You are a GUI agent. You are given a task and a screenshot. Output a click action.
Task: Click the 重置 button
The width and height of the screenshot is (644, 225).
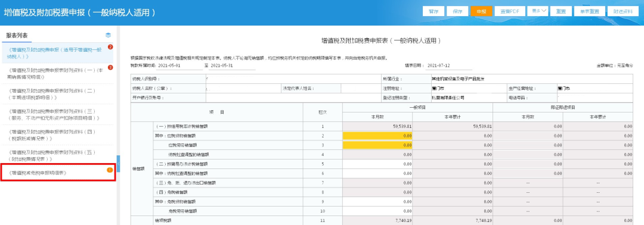tap(561, 11)
